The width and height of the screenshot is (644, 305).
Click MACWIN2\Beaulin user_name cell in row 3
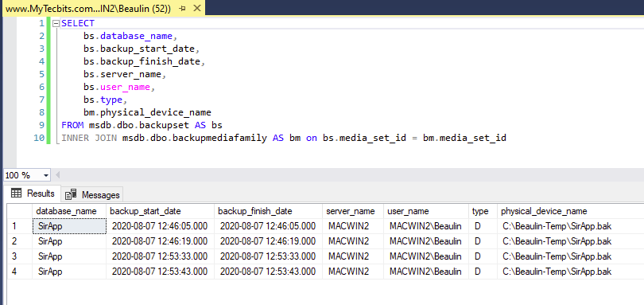tap(426, 256)
